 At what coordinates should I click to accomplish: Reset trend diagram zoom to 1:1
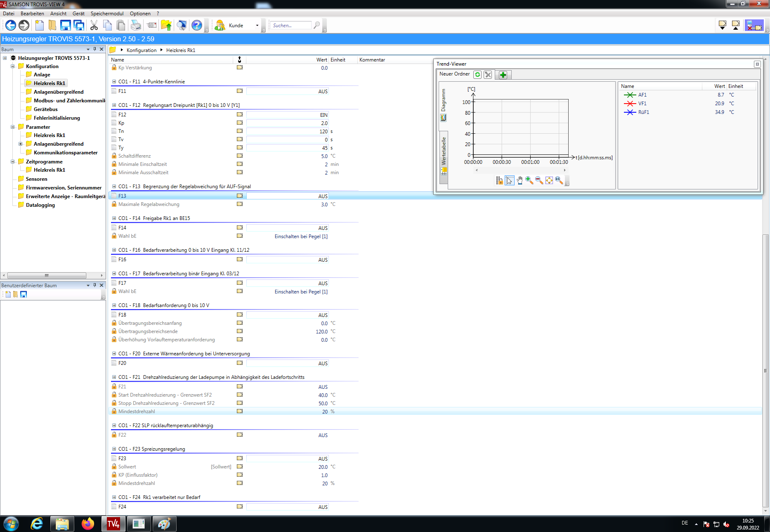[x=559, y=180]
